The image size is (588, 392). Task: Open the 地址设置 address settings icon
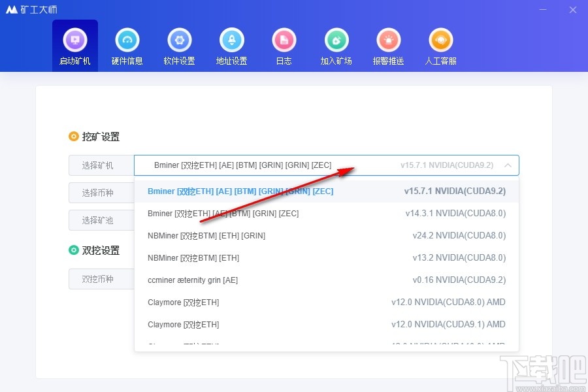point(232,40)
